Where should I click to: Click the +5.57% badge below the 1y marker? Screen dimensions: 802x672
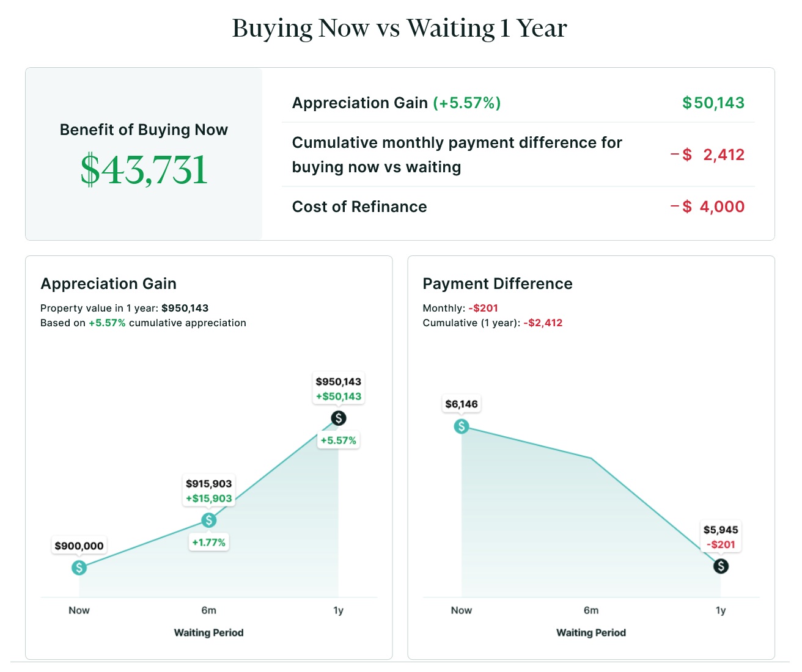[x=339, y=440]
